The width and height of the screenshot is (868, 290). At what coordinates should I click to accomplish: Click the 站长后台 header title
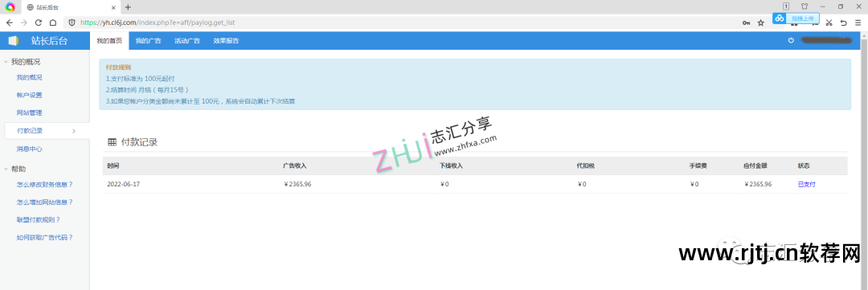pyautogui.click(x=49, y=40)
